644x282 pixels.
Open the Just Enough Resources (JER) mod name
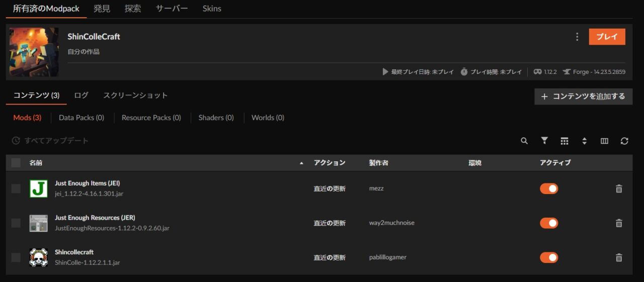(x=95, y=218)
